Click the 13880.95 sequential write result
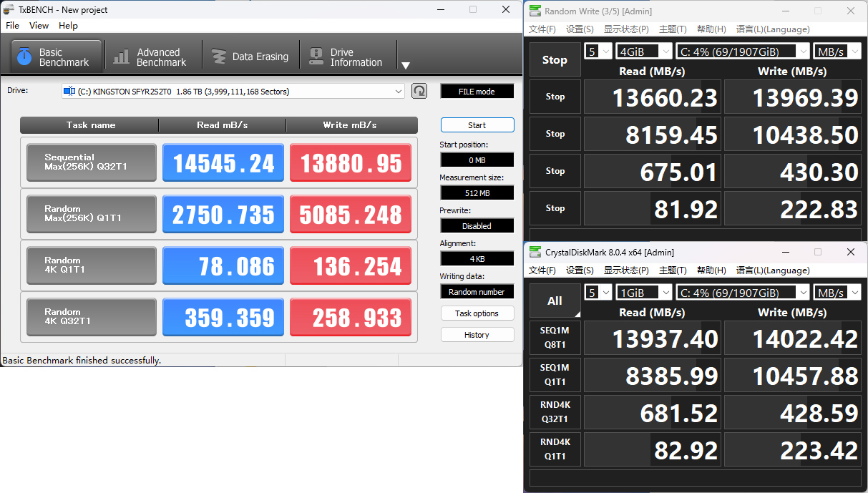Image resolution: width=868 pixels, height=493 pixels. (351, 162)
